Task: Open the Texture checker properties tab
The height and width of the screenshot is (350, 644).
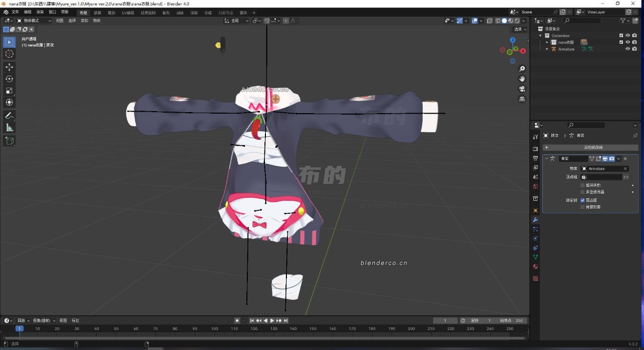Action: [535, 278]
